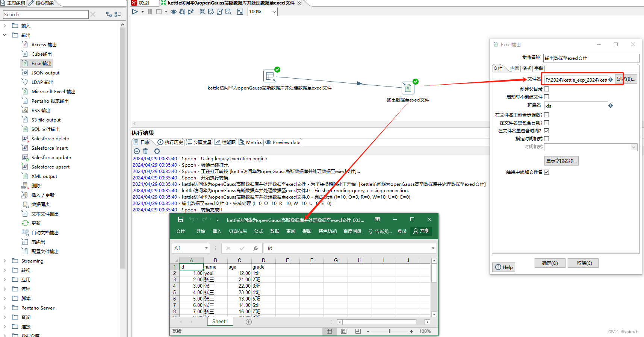
Task: Click the 显示字段名称... button
Action: (x=561, y=161)
